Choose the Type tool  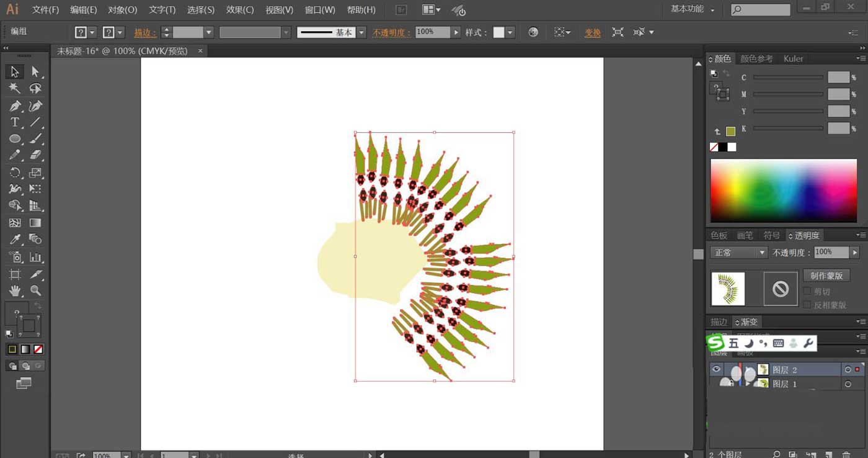pyautogui.click(x=15, y=122)
